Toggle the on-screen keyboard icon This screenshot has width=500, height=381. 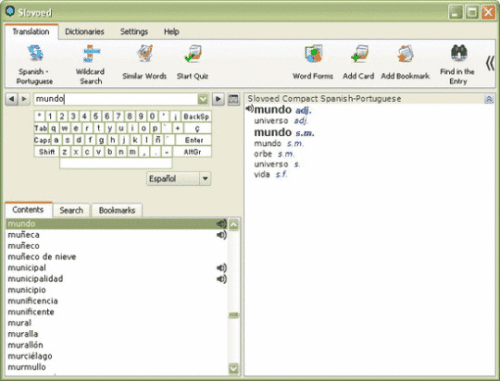233,99
